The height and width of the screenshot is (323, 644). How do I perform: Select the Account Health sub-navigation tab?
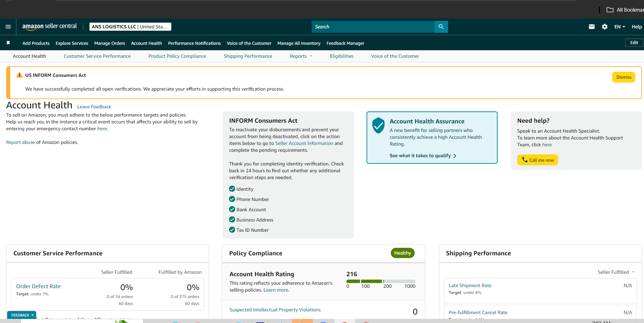[29, 56]
